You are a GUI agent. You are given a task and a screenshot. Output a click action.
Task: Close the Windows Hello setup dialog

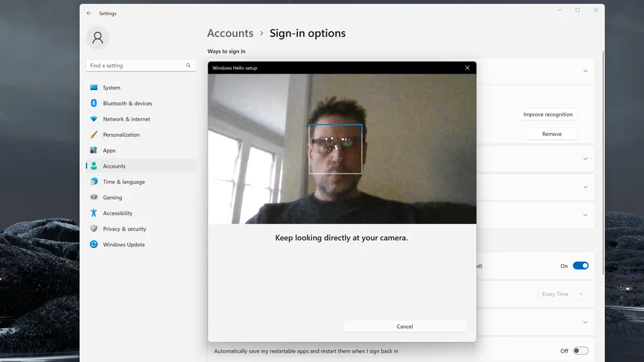click(467, 68)
